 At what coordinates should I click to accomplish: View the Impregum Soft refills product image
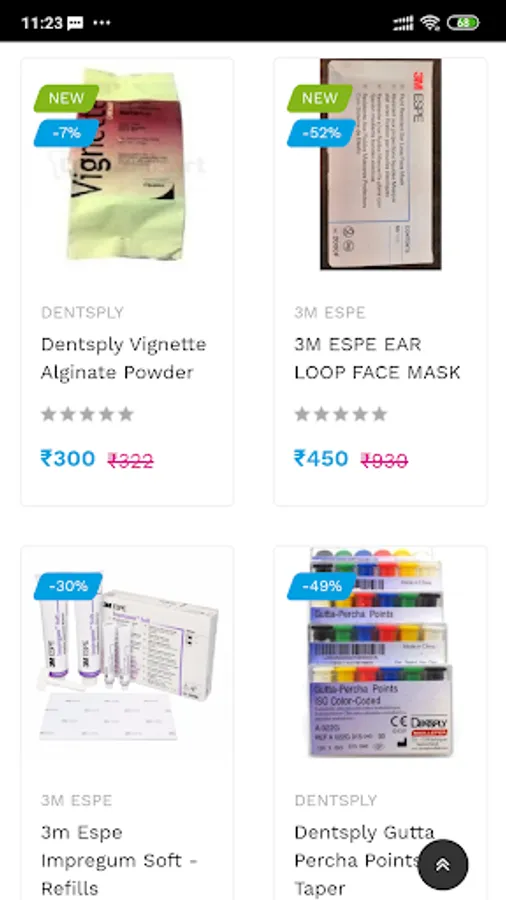127,659
